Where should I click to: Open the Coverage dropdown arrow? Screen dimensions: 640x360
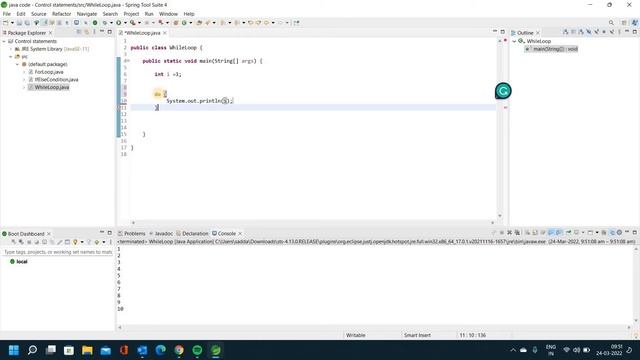(139, 23)
